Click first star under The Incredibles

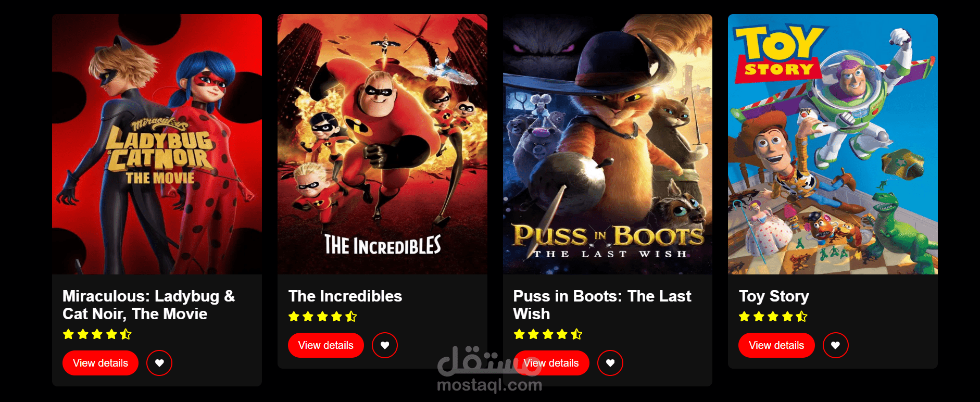point(294,317)
